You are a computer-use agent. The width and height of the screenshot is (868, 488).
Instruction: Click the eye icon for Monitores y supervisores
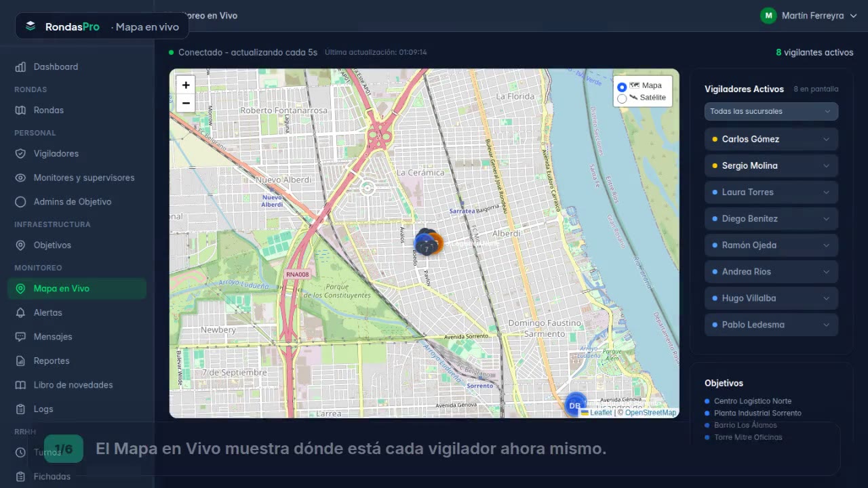tap(20, 178)
